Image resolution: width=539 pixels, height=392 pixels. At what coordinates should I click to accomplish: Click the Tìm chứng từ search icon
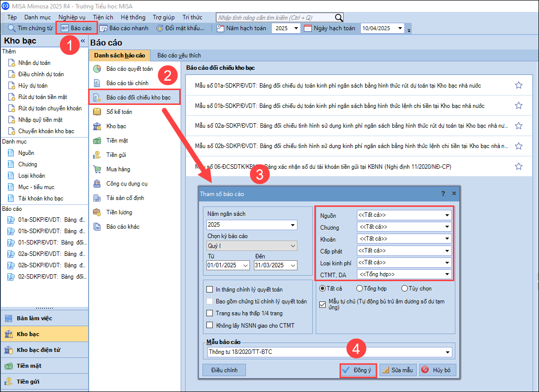click(x=12, y=28)
